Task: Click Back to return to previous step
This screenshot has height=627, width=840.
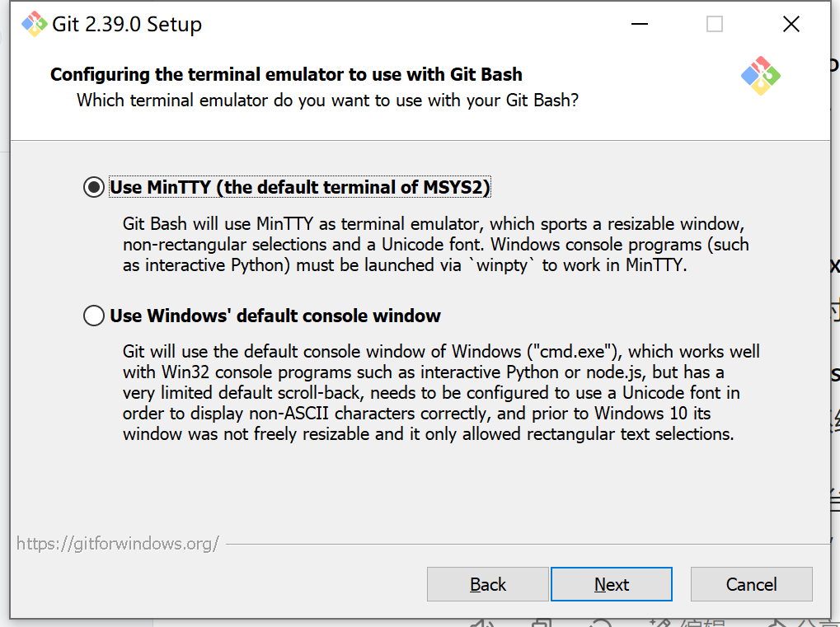Action: pos(487,583)
